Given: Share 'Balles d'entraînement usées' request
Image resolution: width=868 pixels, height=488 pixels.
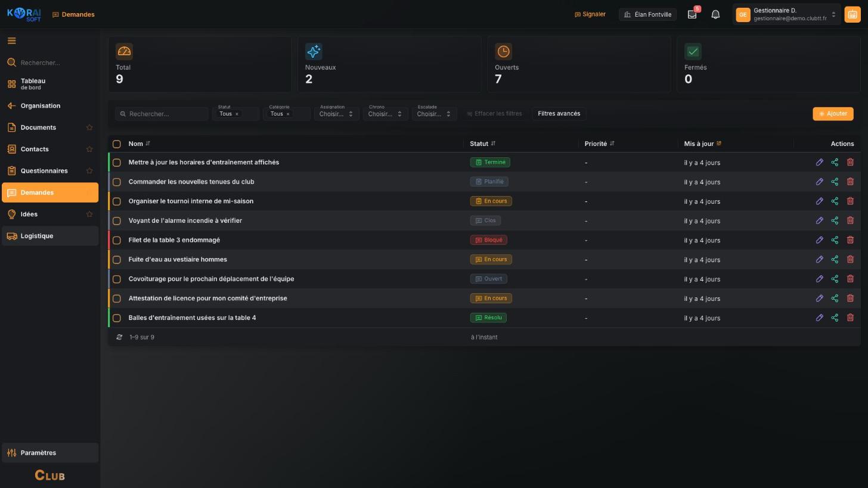Looking at the screenshot, I should (x=835, y=318).
